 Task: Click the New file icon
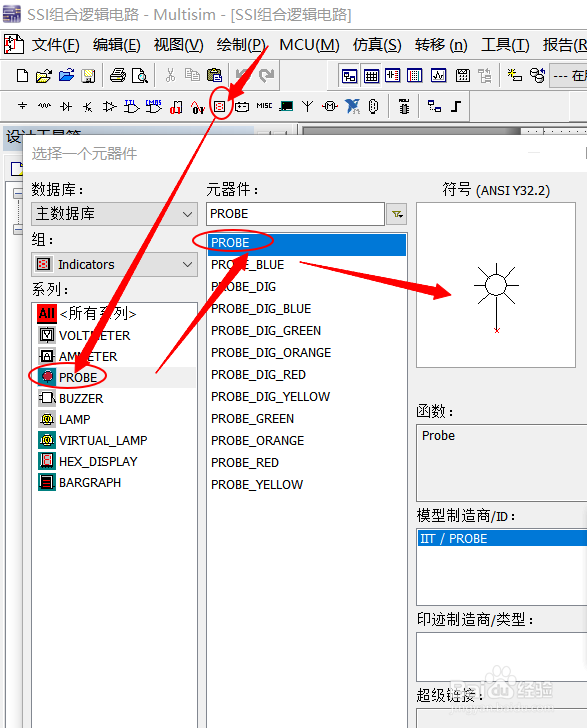point(22,75)
